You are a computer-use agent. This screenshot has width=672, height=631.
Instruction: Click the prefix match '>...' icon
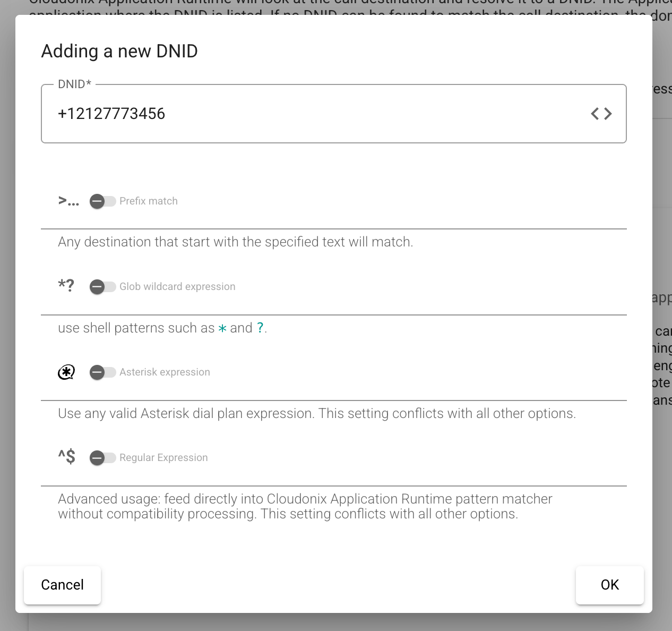coord(68,201)
